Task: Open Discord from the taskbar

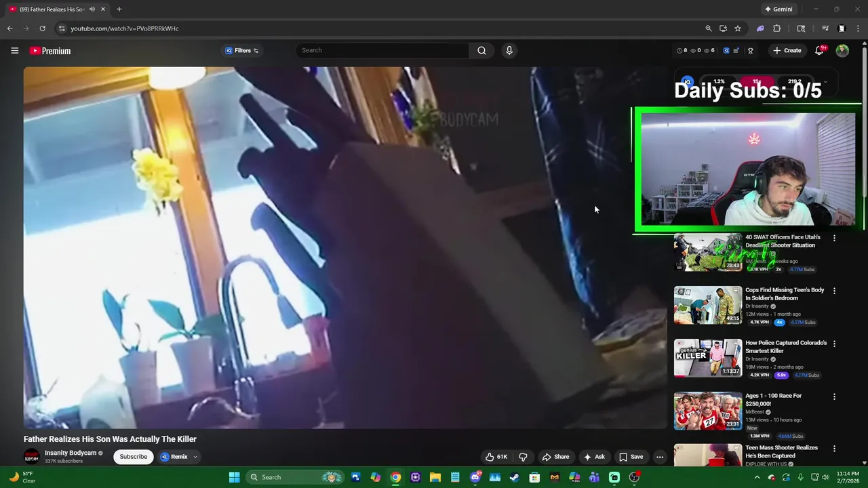Action: [475, 477]
